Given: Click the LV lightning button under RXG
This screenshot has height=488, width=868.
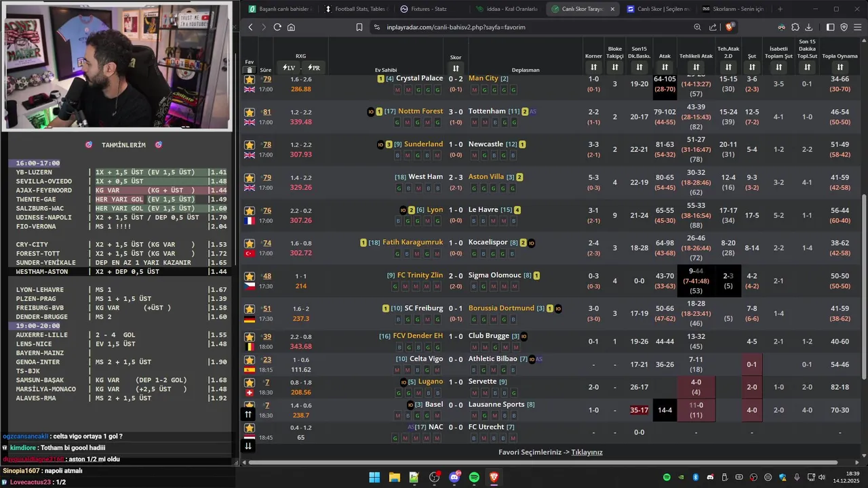Looking at the screenshot, I should pyautogui.click(x=289, y=68).
